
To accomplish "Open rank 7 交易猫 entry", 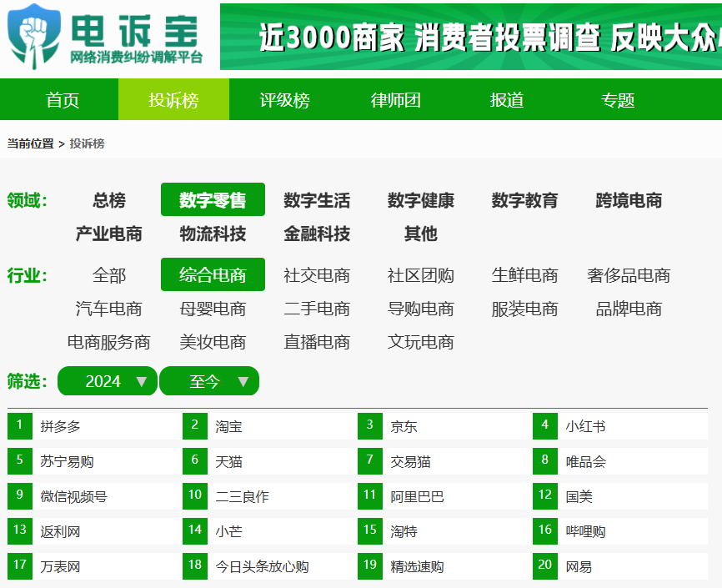I will click(445, 461).
